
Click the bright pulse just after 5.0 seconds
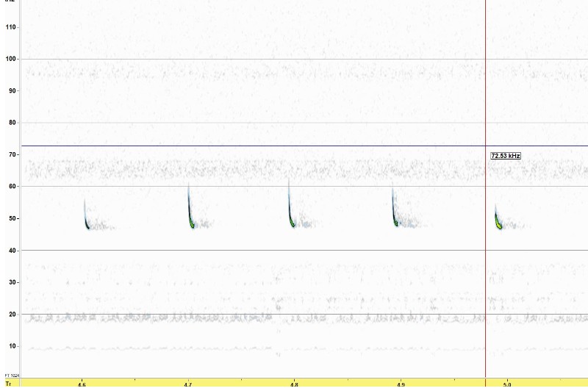pyautogui.click(x=498, y=220)
